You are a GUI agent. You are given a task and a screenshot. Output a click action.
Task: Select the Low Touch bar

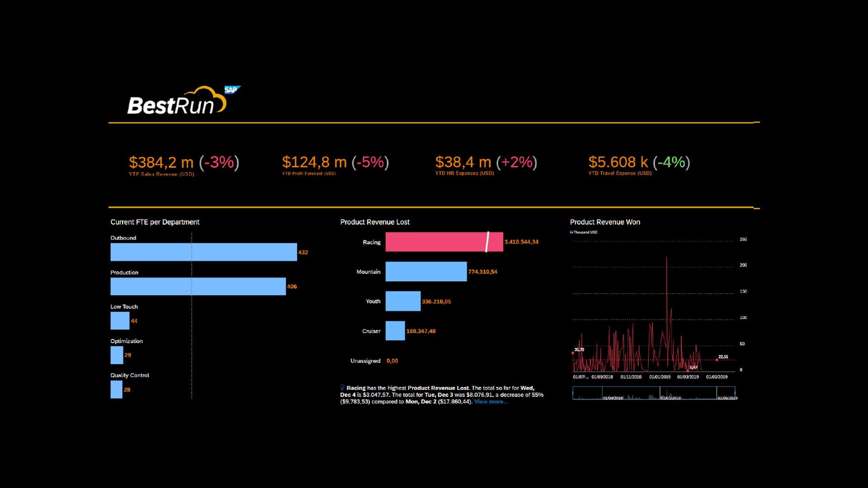pyautogui.click(x=120, y=321)
